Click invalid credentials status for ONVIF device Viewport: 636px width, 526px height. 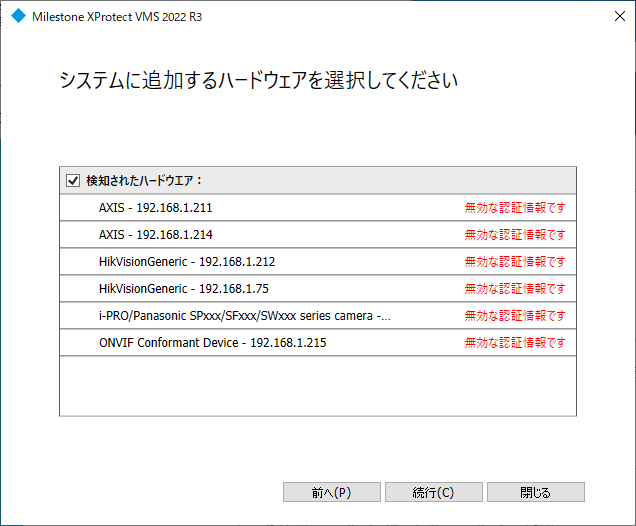pyautogui.click(x=515, y=343)
